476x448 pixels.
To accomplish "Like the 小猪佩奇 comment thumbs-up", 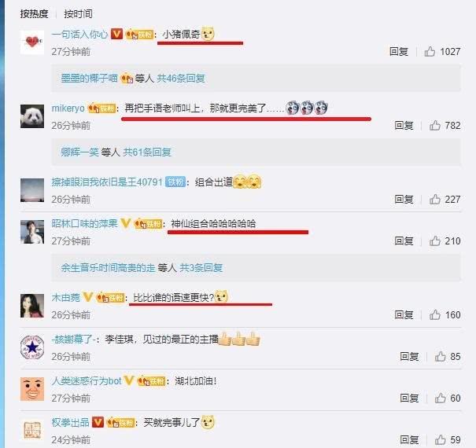I will tap(430, 52).
